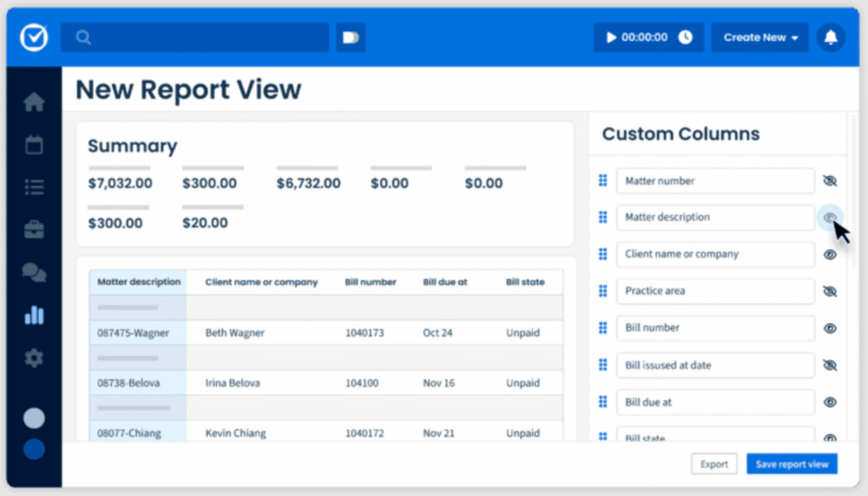Click the top search field
Image resolution: width=868 pixels, height=496 pixels.
195,37
